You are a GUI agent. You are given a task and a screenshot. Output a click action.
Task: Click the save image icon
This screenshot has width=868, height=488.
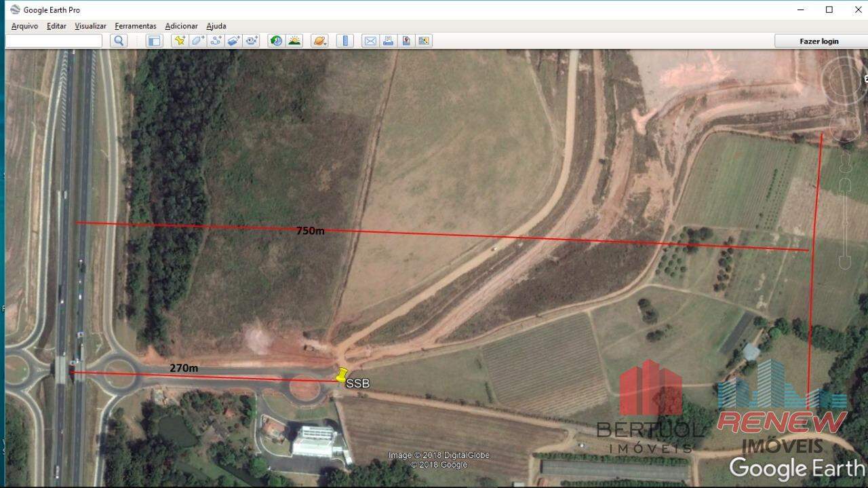click(406, 41)
